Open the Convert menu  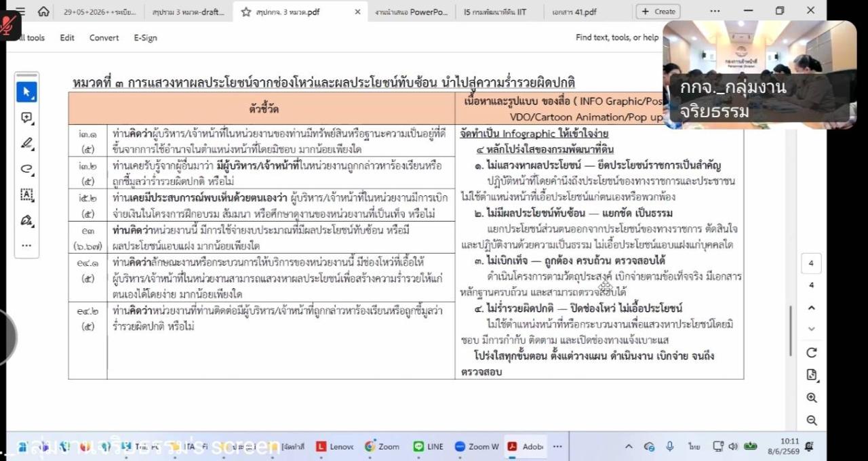[104, 38]
